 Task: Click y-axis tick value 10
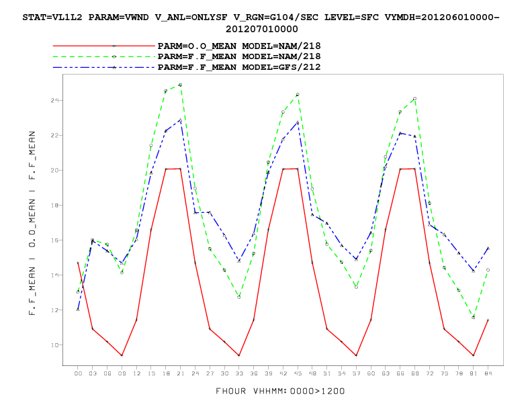pyautogui.click(x=54, y=345)
